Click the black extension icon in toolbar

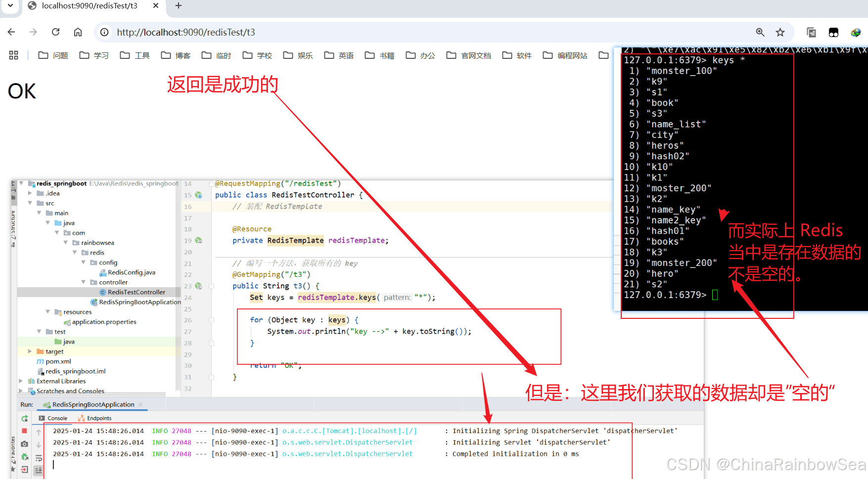pyautogui.click(x=833, y=32)
